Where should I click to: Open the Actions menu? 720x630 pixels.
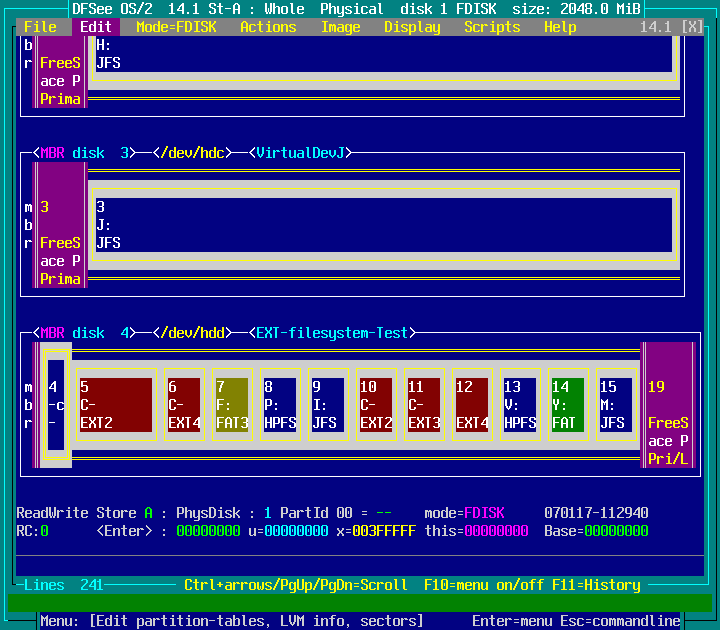268,27
